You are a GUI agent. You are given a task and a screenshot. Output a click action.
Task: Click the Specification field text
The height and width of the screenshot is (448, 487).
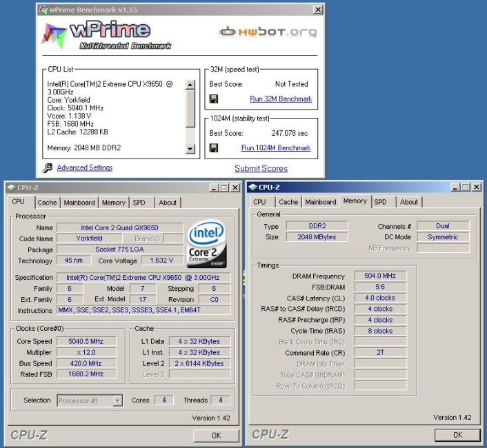coord(143,277)
